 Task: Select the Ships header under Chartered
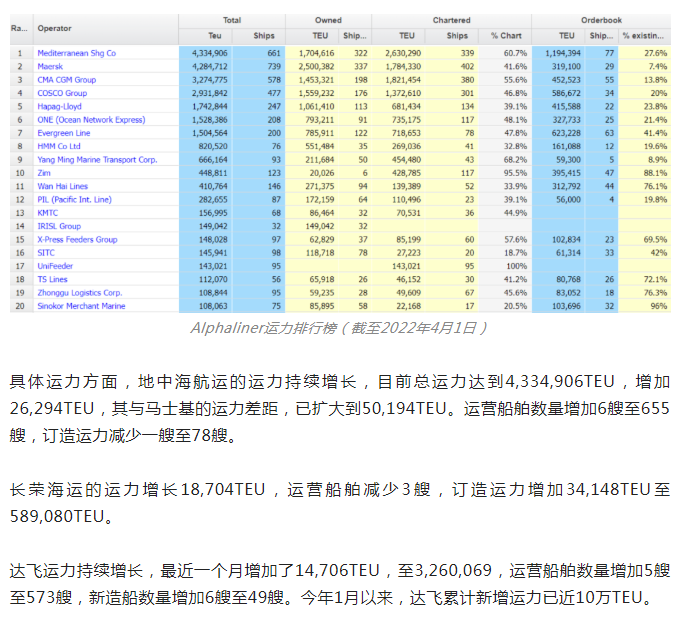(452, 36)
